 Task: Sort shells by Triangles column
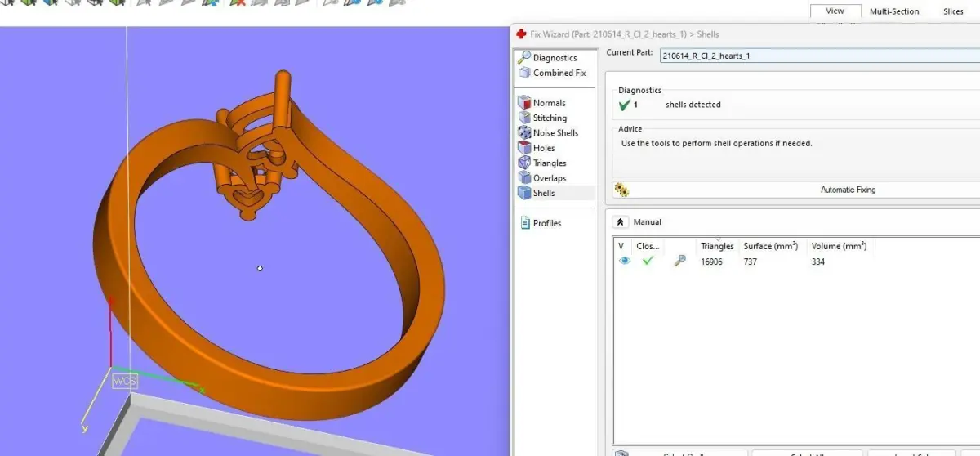pos(717,246)
